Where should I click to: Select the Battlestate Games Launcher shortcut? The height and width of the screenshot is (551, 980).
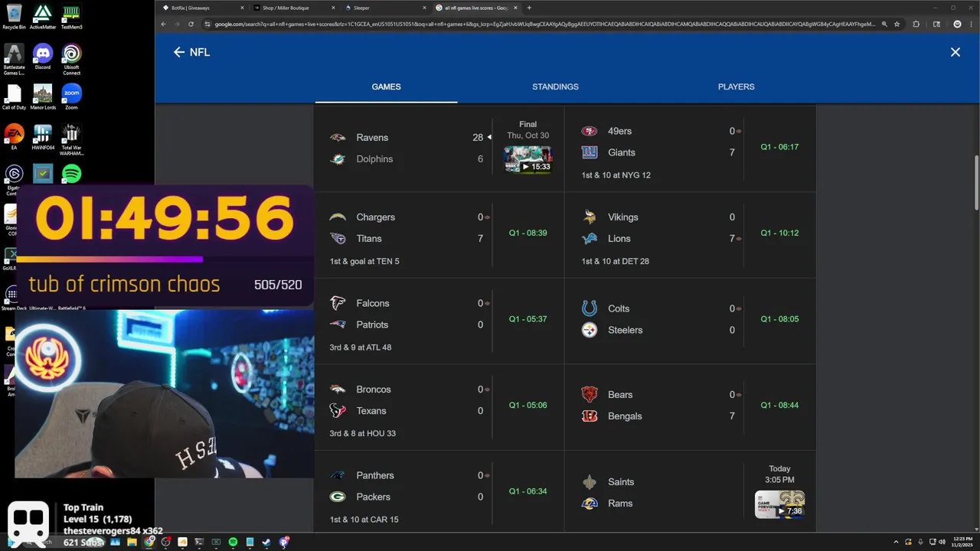pyautogui.click(x=14, y=60)
